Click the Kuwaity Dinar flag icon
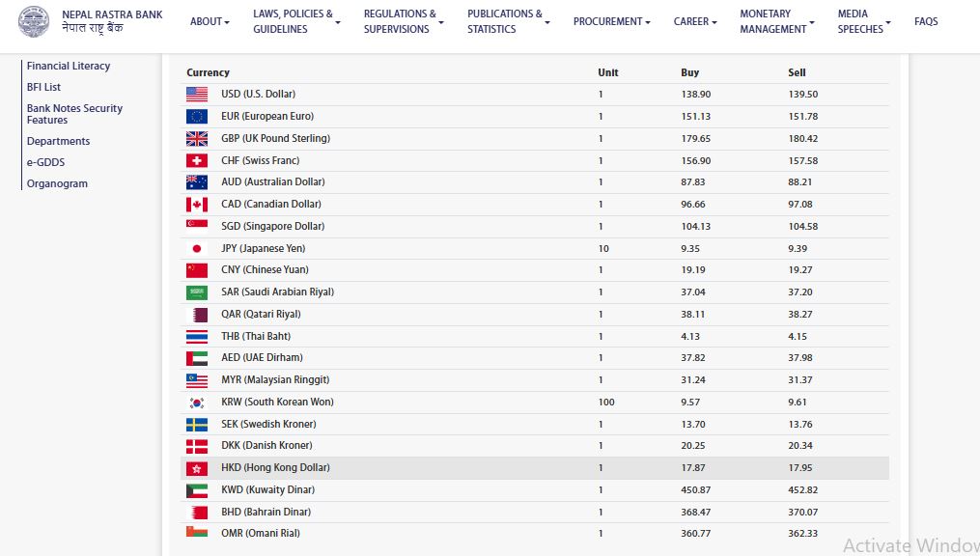This screenshot has height=556, width=980. pyautogui.click(x=197, y=490)
